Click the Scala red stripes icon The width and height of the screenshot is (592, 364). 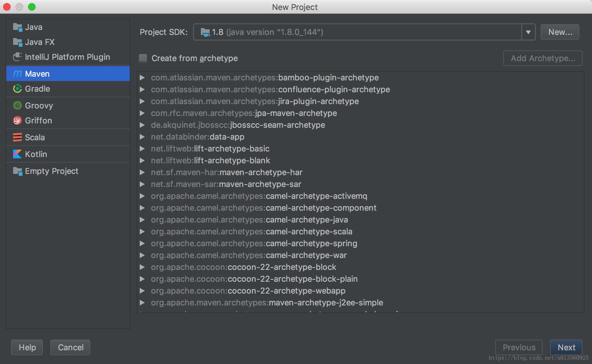pyautogui.click(x=17, y=137)
